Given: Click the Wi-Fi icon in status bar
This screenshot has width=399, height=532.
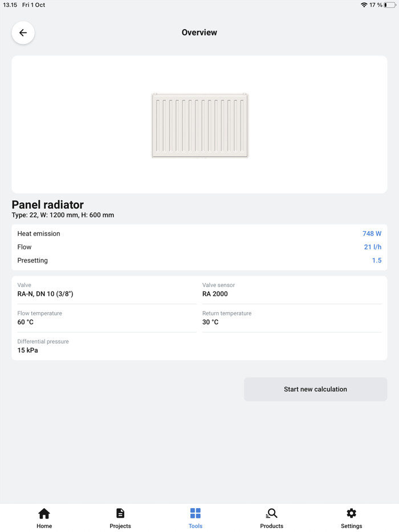Looking at the screenshot, I should click(x=364, y=5).
